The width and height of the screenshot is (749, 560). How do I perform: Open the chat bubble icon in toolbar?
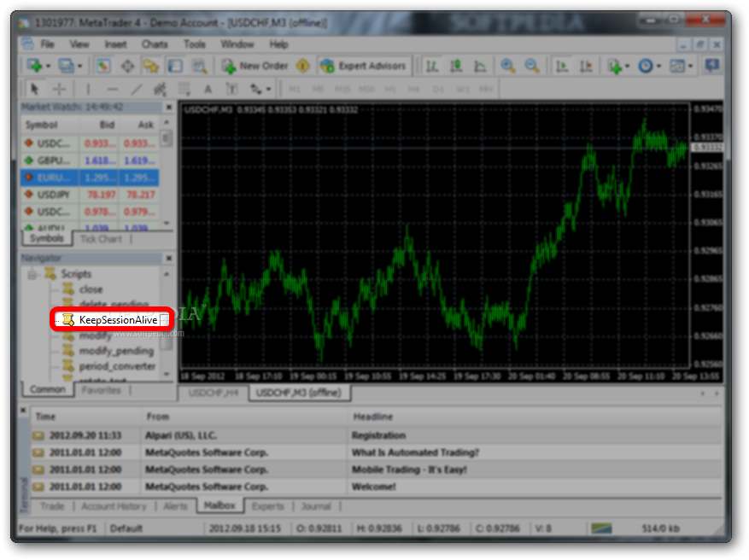[x=711, y=66]
